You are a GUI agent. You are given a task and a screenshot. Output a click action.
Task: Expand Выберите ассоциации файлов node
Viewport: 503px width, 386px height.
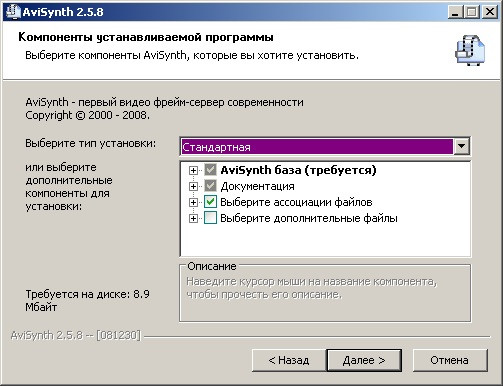coord(193,202)
